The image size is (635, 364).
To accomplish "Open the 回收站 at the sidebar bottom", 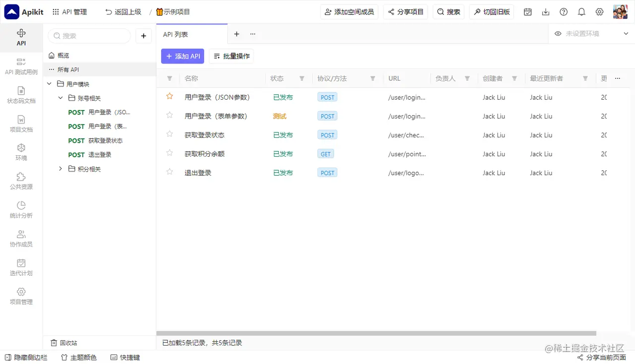I will 63,343.
